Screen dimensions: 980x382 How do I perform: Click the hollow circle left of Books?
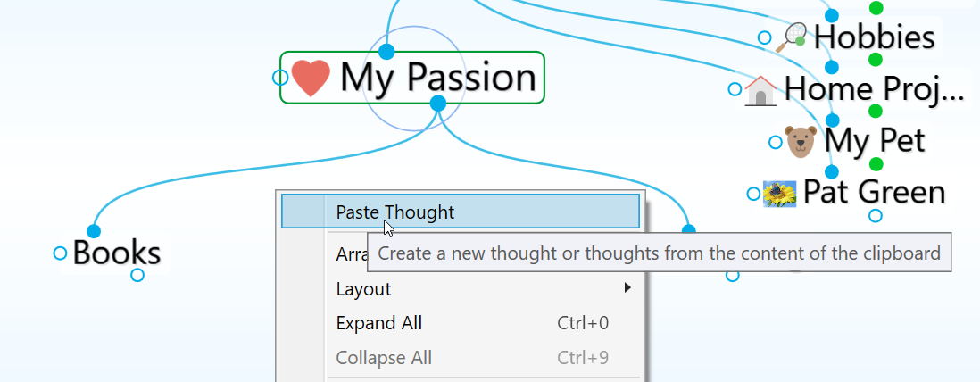[x=60, y=253]
